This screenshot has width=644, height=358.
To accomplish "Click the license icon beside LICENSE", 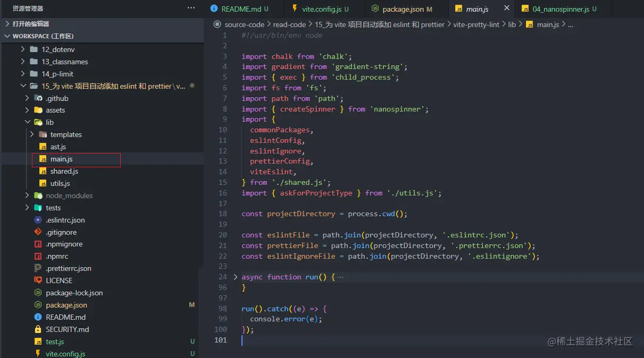I will (x=38, y=280).
